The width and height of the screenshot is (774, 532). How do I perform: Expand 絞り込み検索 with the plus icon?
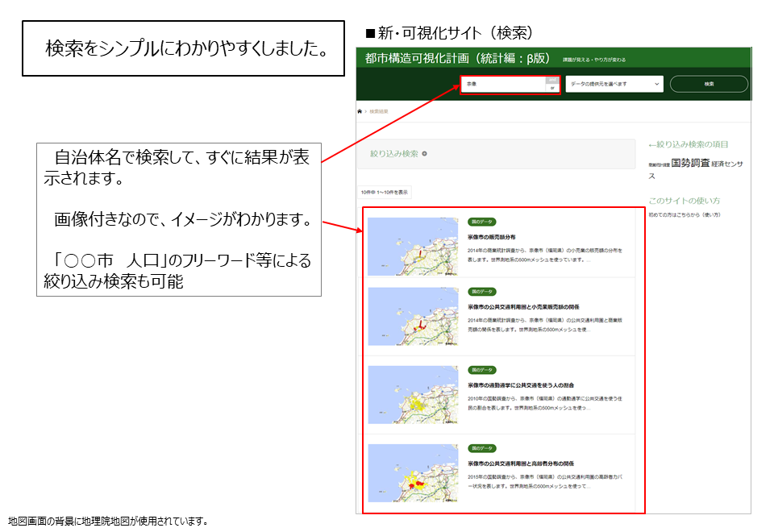(x=425, y=154)
